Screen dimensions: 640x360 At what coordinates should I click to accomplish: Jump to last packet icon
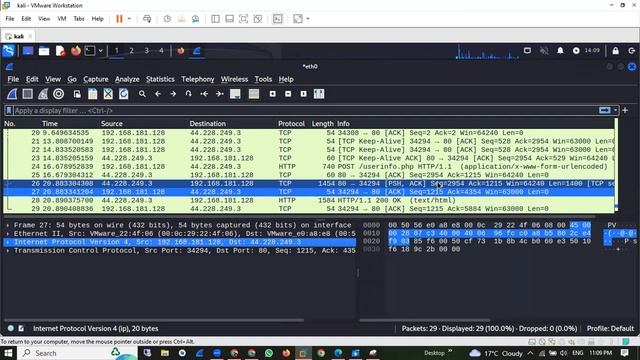220,94
